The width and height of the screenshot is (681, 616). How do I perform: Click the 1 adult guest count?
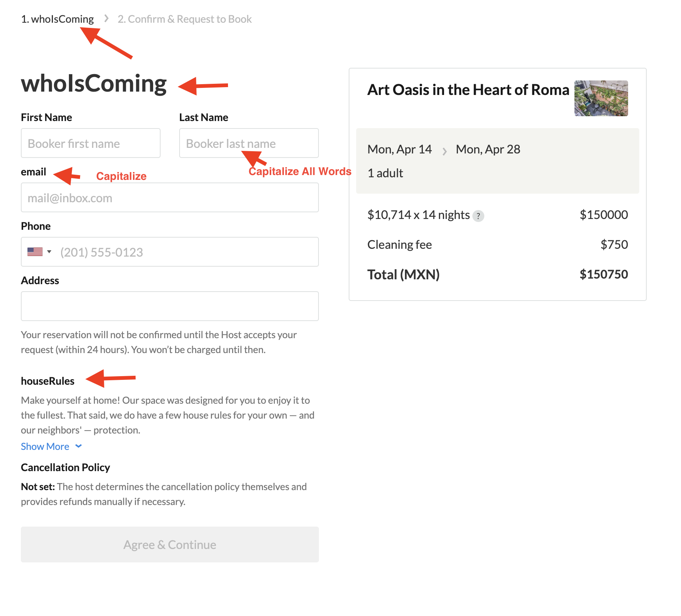pyautogui.click(x=385, y=173)
